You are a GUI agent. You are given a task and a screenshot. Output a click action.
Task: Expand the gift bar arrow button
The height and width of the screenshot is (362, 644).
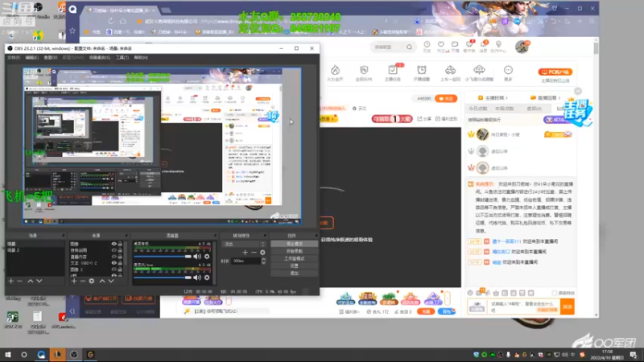click(448, 297)
